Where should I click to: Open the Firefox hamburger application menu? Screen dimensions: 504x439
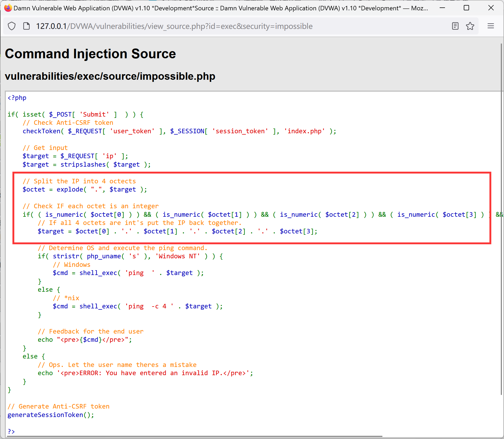491,26
